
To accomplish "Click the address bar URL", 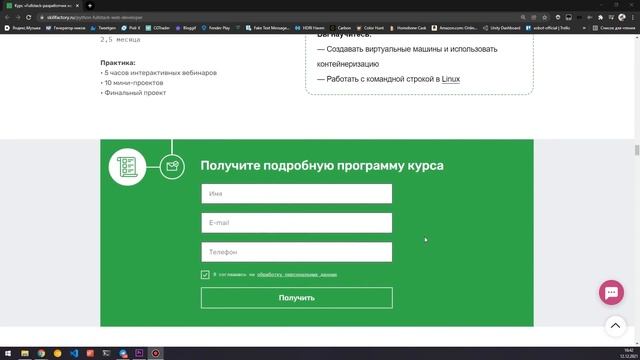I will click(95, 18).
